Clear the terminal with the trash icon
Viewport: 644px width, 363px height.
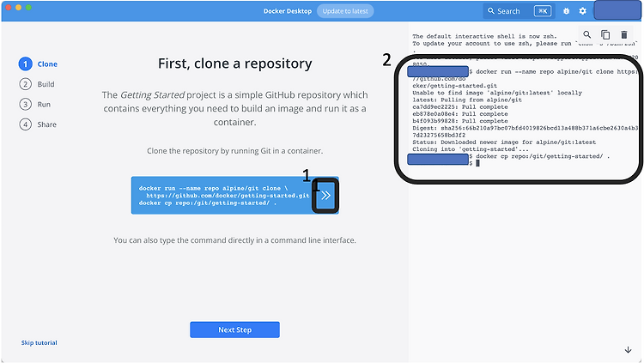coord(624,34)
